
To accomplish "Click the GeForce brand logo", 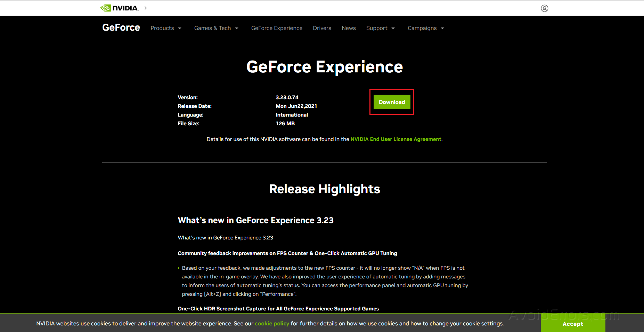I will pos(121,27).
